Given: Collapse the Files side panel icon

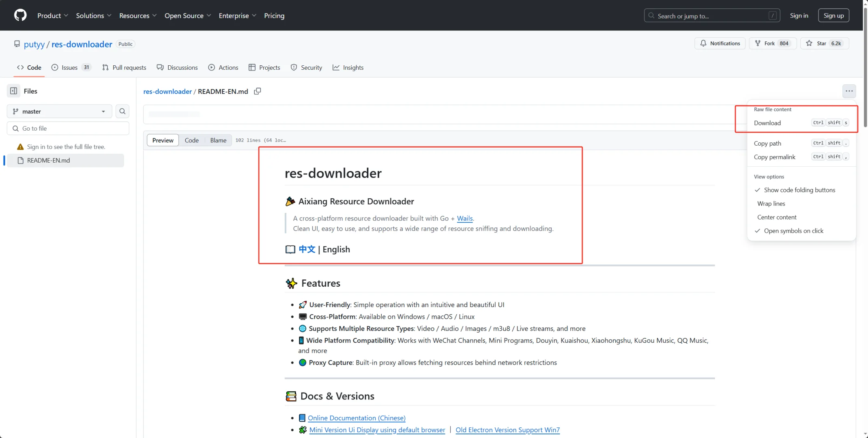Looking at the screenshot, I should pyautogui.click(x=13, y=91).
